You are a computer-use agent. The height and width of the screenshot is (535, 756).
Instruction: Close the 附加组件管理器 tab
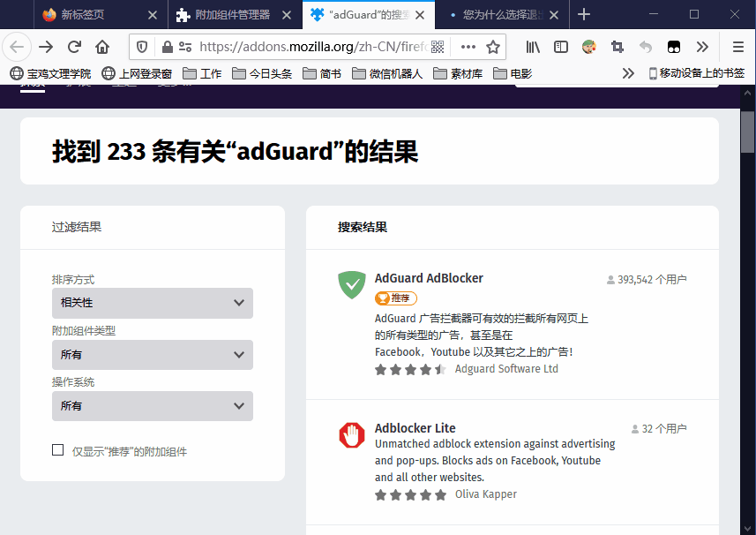click(287, 15)
